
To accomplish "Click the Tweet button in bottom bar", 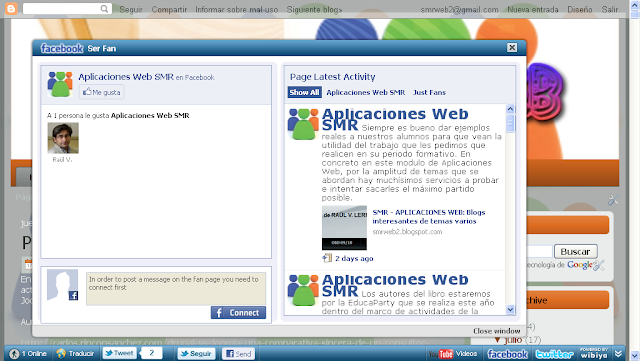I will (x=119, y=353).
